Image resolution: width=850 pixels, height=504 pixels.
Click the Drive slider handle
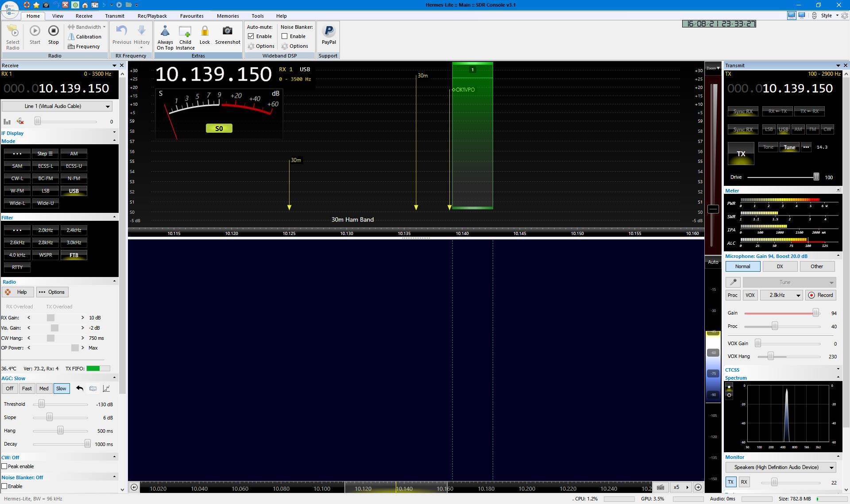click(816, 177)
